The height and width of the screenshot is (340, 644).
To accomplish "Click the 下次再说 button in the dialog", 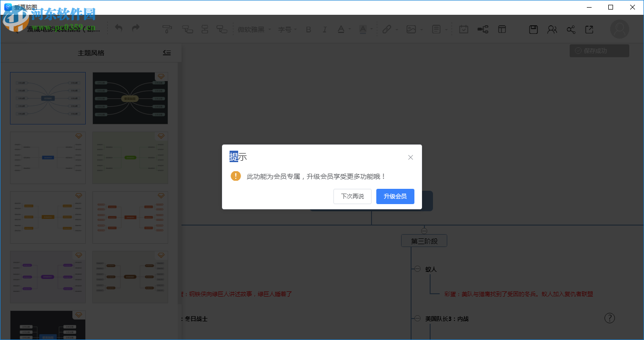I will pos(352,196).
